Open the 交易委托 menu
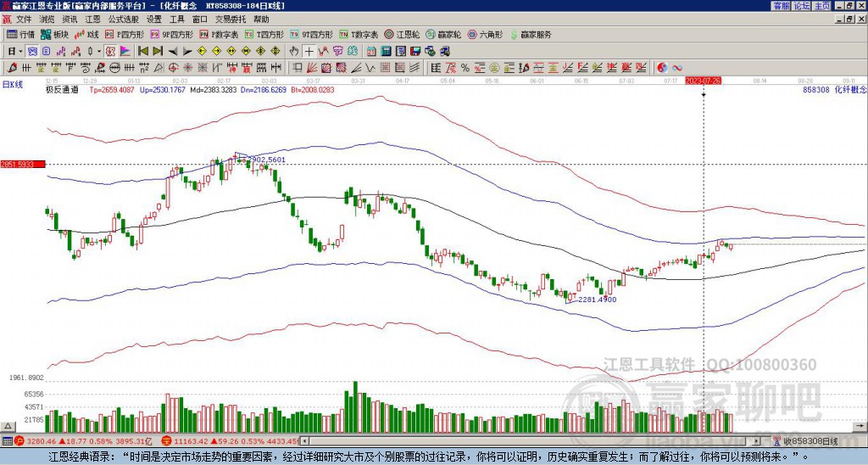The width and height of the screenshot is (868, 465). [x=231, y=19]
